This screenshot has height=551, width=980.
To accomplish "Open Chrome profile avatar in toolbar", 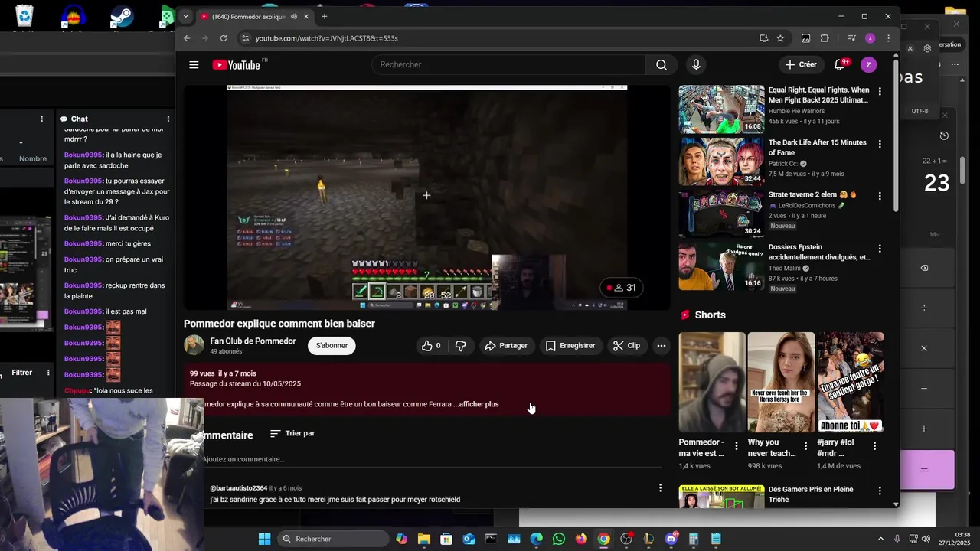I will pos(871,38).
